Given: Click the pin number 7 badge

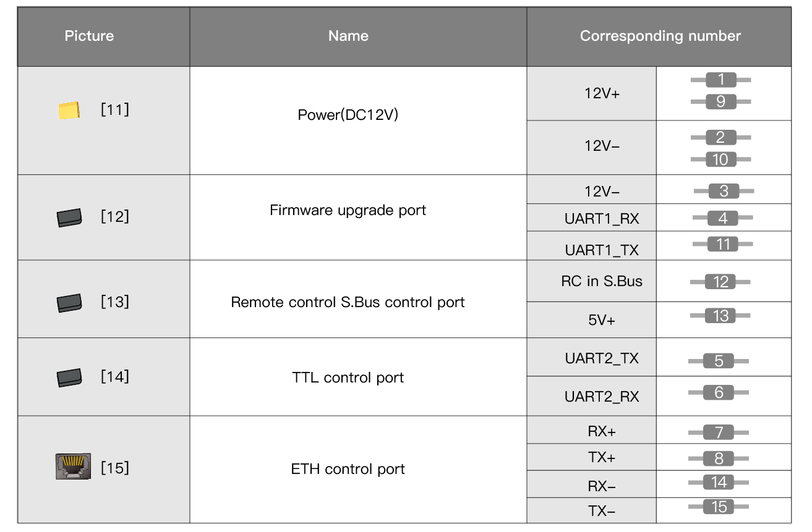Looking at the screenshot, I should [x=719, y=432].
